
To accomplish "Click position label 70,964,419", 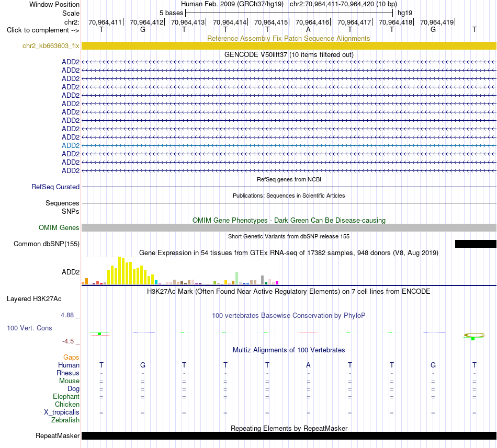I will coord(437,22).
